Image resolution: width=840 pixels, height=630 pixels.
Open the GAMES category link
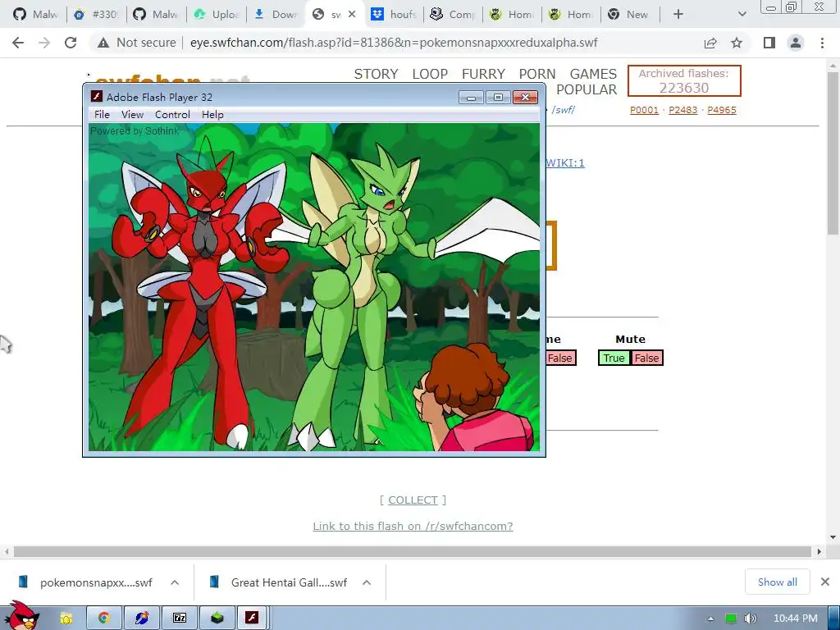(x=593, y=74)
